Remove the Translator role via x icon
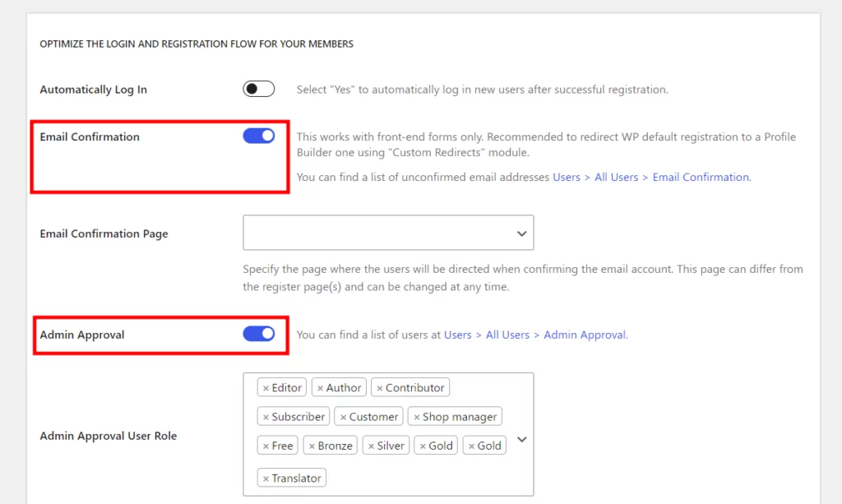842x504 pixels. point(266,479)
